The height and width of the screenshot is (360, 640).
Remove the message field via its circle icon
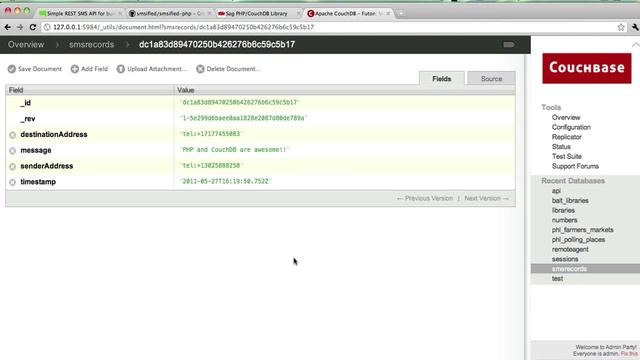tap(13, 151)
